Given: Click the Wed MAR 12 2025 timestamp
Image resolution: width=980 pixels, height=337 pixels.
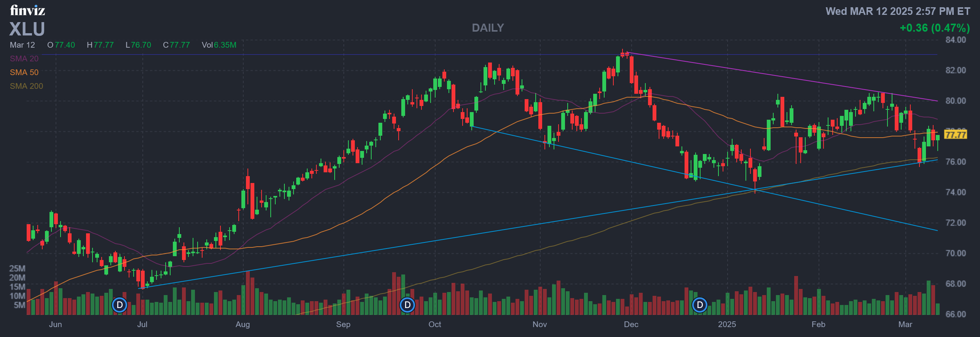Looking at the screenshot, I should pos(898,11).
